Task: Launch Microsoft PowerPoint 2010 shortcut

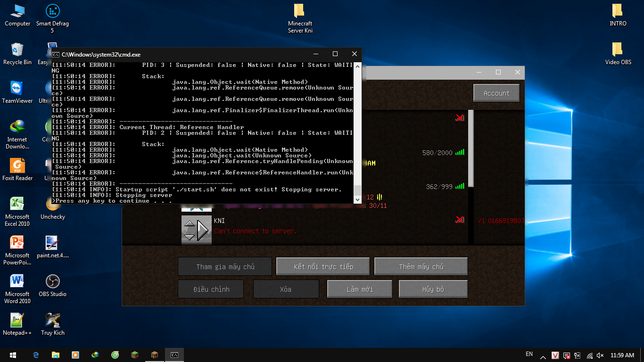Action: click(17, 250)
